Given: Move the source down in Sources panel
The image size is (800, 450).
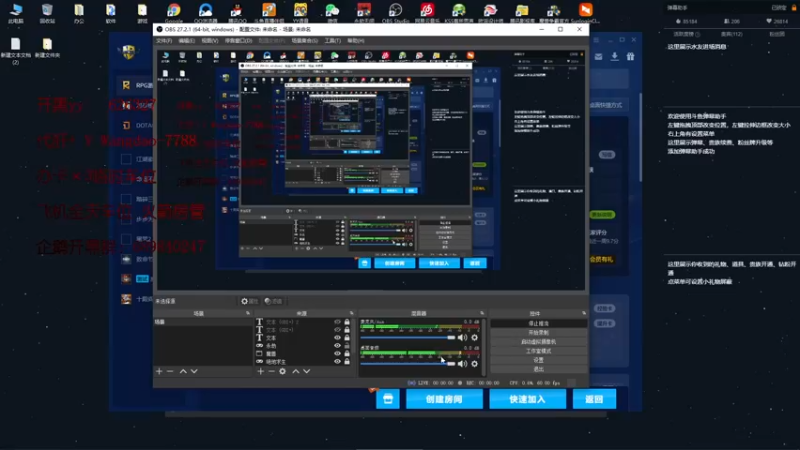Looking at the screenshot, I should point(307,371).
